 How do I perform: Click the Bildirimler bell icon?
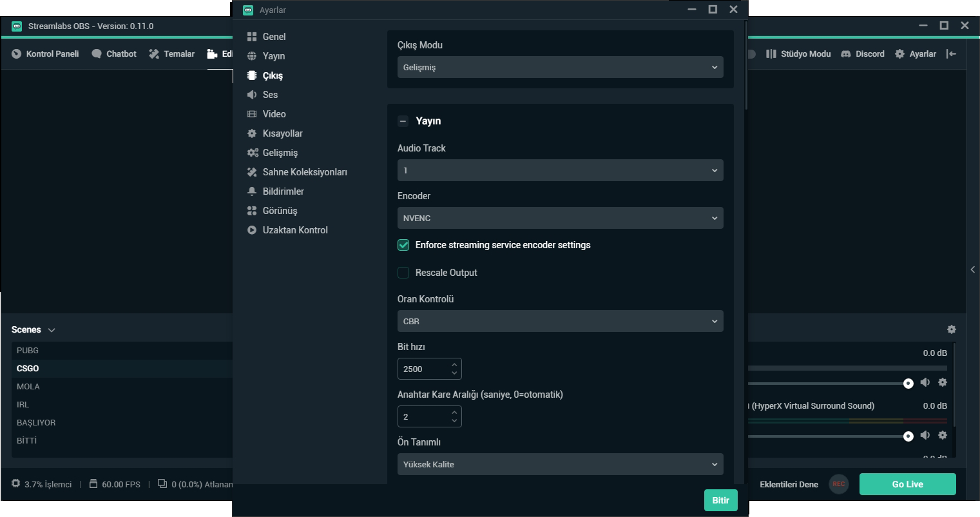tap(252, 191)
